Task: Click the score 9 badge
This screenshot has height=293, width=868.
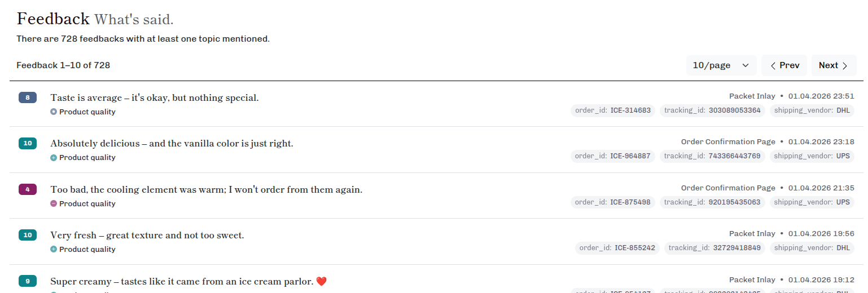Action: [28, 281]
